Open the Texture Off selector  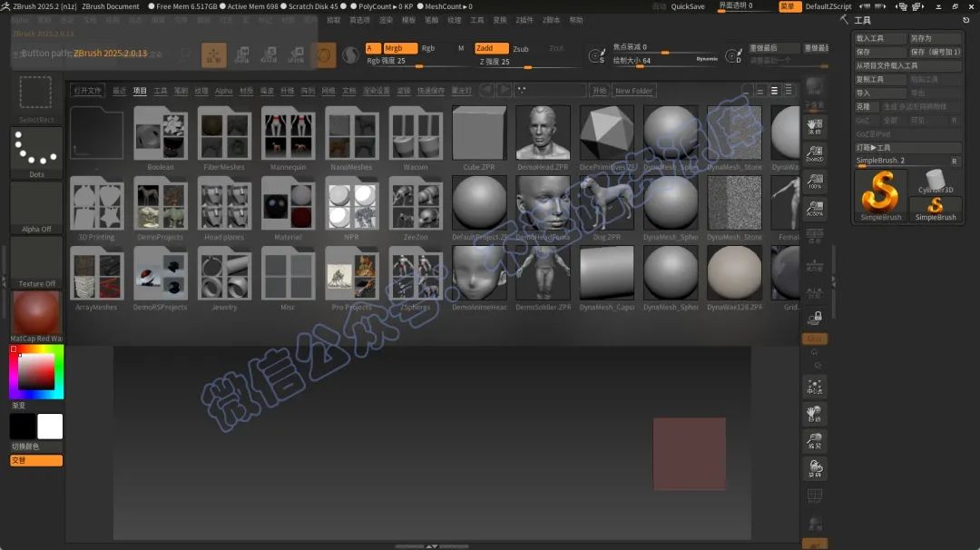pos(36,262)
